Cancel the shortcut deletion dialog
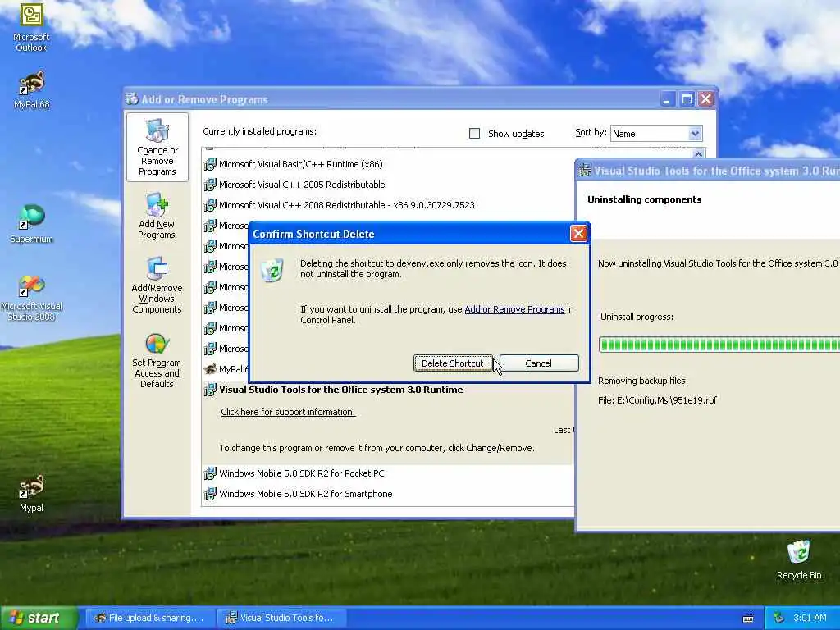Image resolution: width=840 pixels, height=630 pixels. point(538,363)
